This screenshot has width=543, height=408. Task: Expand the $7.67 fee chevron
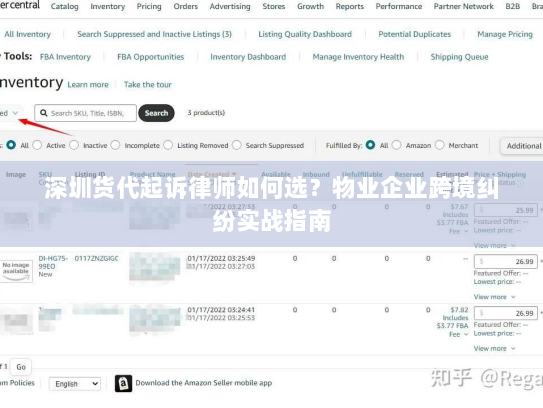(466, 231)
